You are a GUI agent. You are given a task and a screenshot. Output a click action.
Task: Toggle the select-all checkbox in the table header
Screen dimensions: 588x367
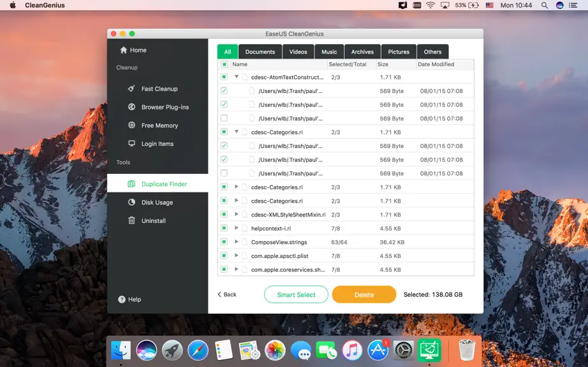click(224, 64)
